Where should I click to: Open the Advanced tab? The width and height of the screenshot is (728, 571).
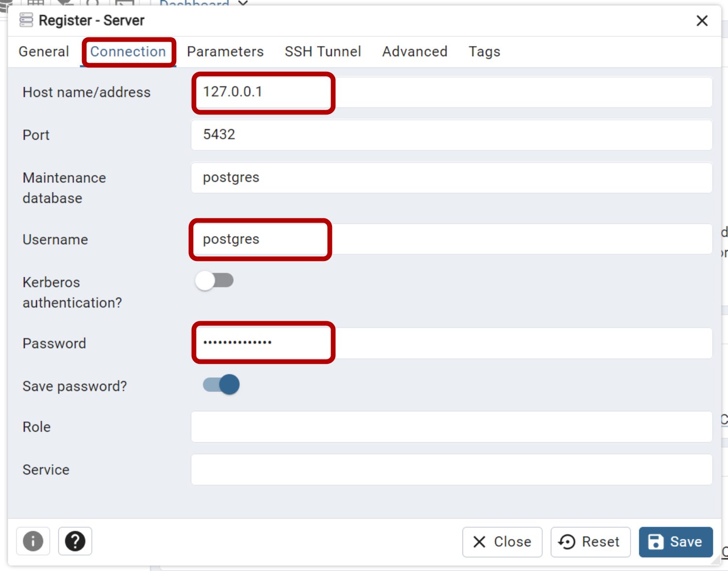pyautogui.click(x=415, y=51)
